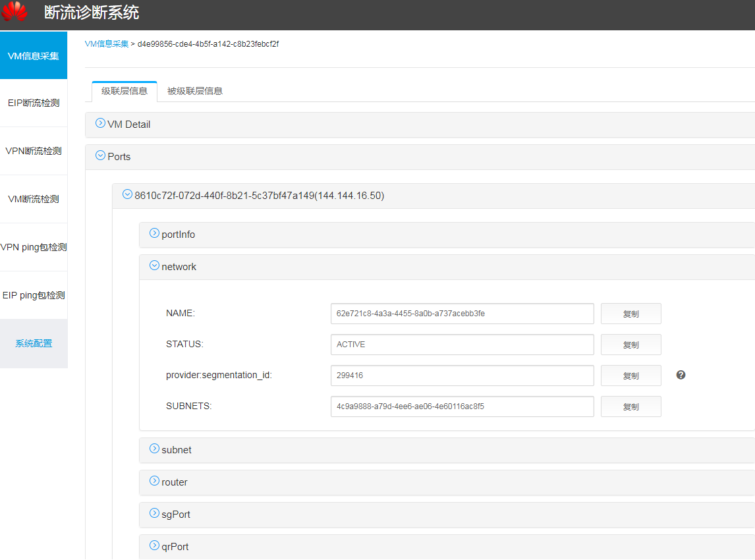Click the provider:segmentation_id: label
The image size is (755, 560).
[219, 375]
